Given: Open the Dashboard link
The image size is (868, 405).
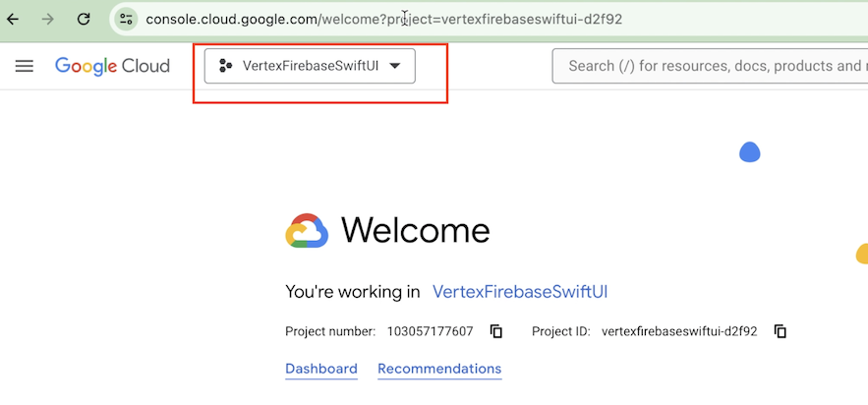Looking at the screenshot, I should [321, 369].
